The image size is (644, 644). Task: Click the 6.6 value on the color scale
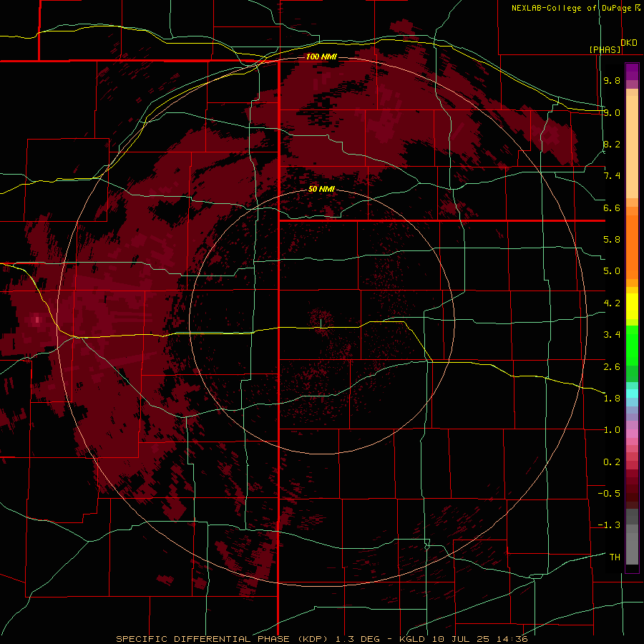click(x=612, y=208)
